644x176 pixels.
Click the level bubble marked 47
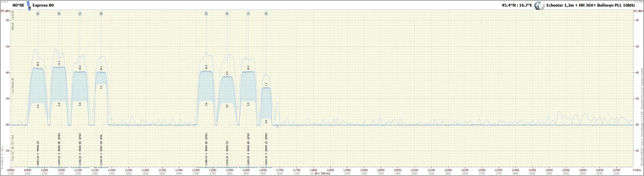tap(227, 14)
